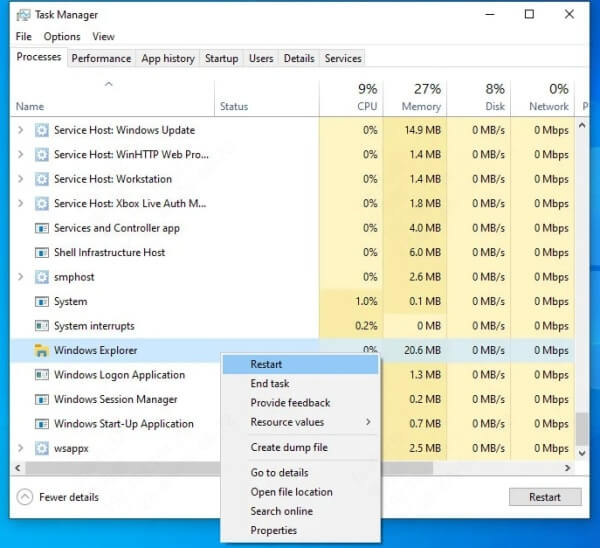Select Provide feedback in context menu

point(301,403)
